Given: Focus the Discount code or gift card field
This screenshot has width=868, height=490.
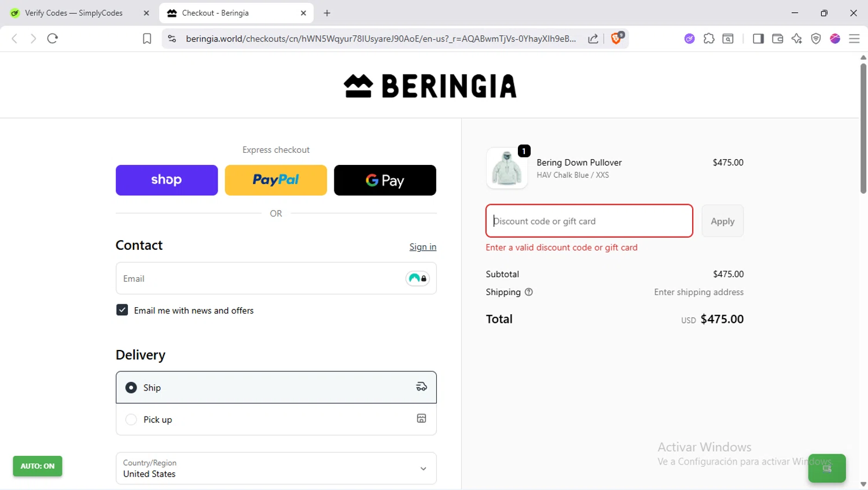Looking at the screenshot, I should click(589, 221).
